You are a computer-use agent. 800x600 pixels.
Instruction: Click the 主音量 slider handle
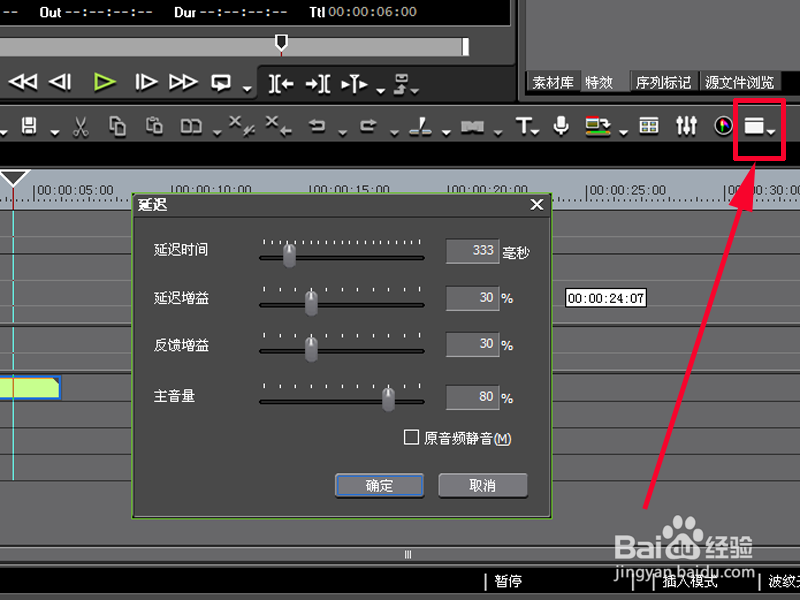pyautogui.click(x=388, y=399)
